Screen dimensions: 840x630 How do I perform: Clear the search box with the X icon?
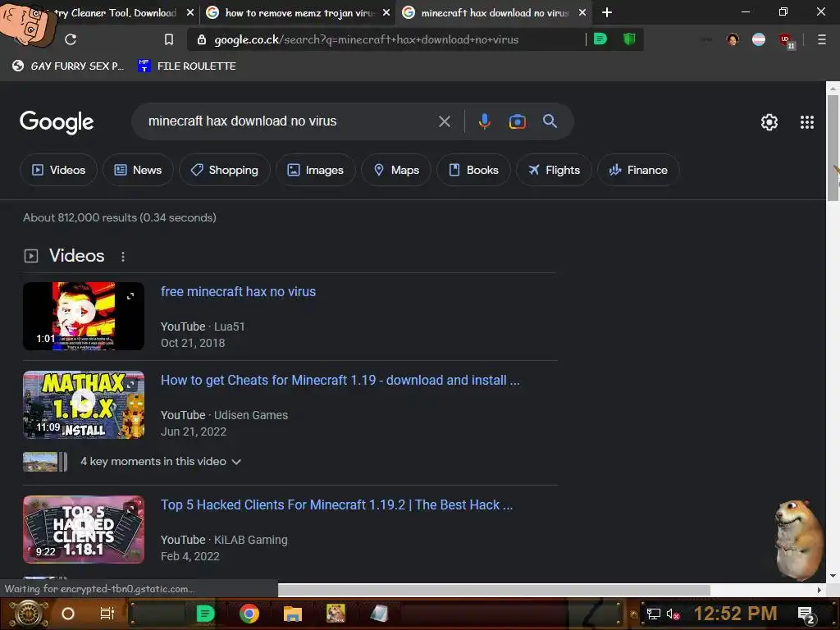pos(444,121)
